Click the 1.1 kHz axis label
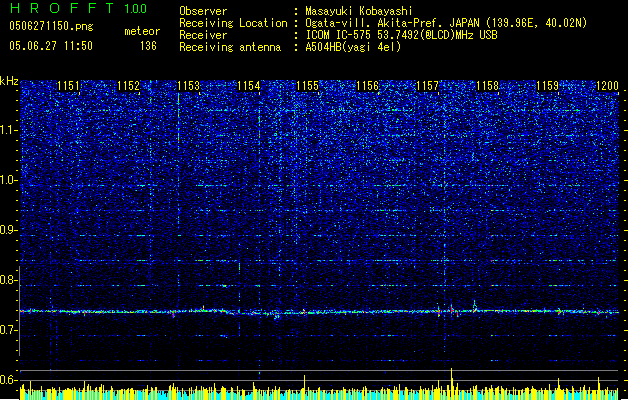Image resolution: width=629 pixels, height=400 pixels. point(9,130)
